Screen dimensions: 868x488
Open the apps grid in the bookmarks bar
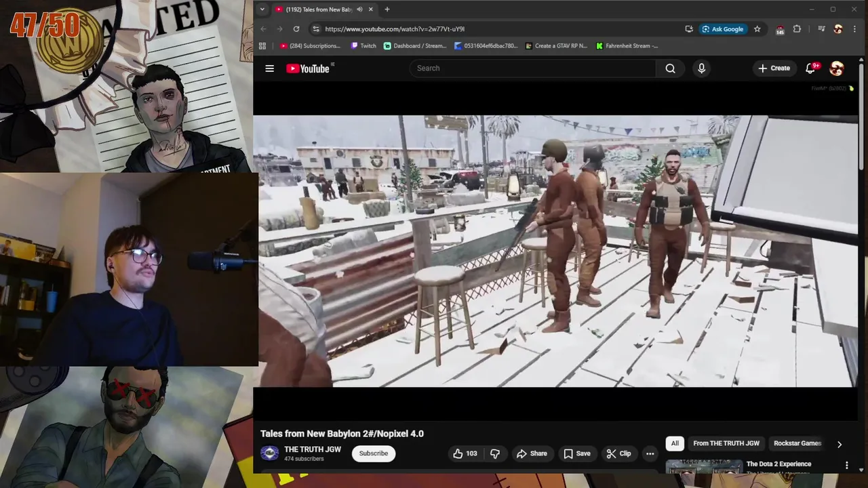tap(262, 46)
